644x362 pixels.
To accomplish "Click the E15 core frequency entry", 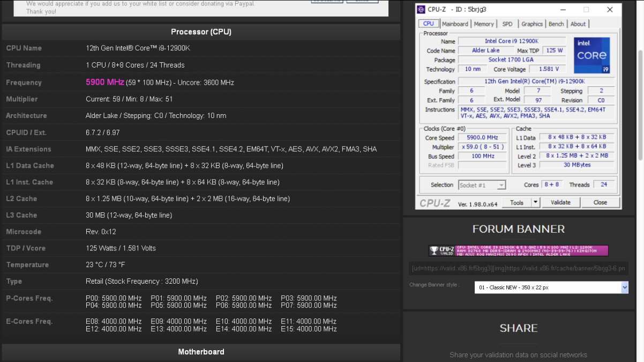I will click(309, 329).
